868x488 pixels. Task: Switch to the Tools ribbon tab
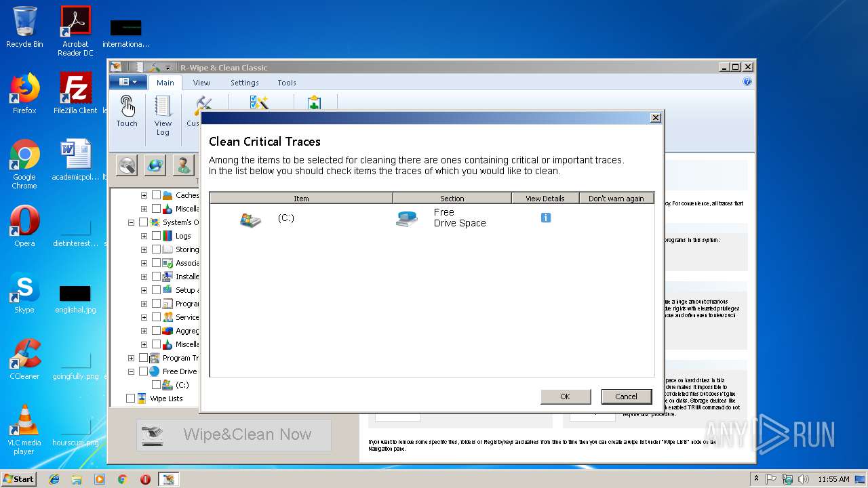coord(287,83)
